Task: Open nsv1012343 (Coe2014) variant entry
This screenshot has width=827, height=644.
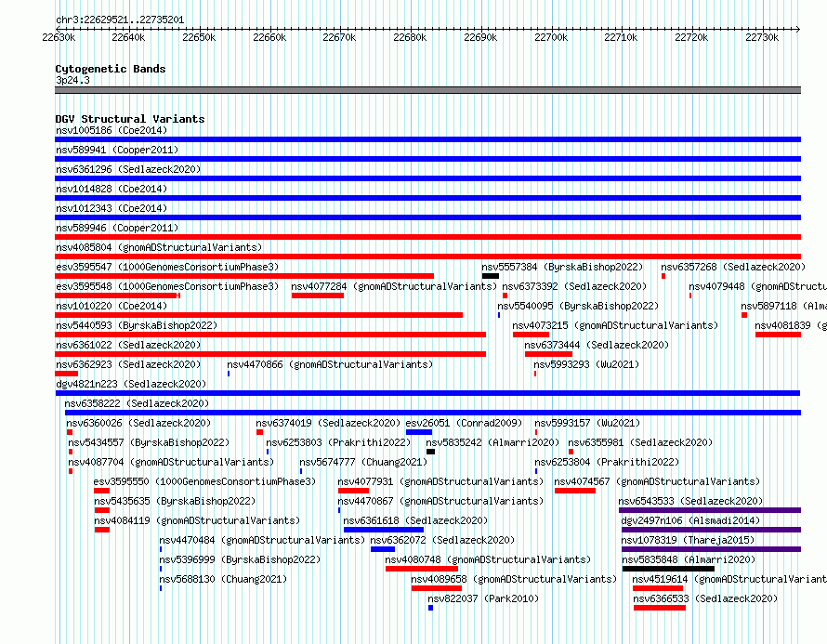Action: point(112,208)
